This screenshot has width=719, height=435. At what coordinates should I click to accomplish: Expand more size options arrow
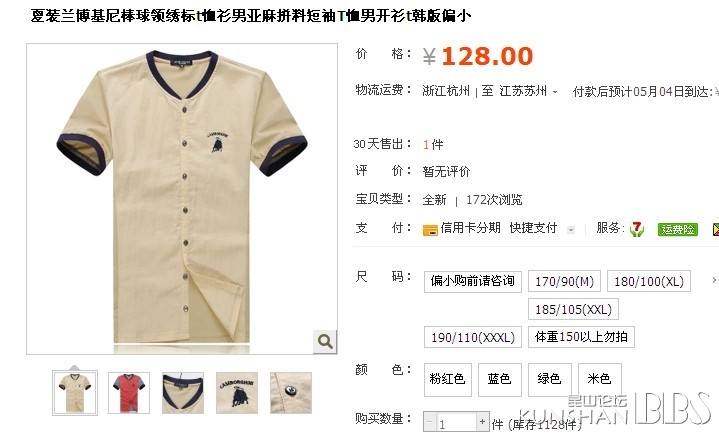click(714, 280)
